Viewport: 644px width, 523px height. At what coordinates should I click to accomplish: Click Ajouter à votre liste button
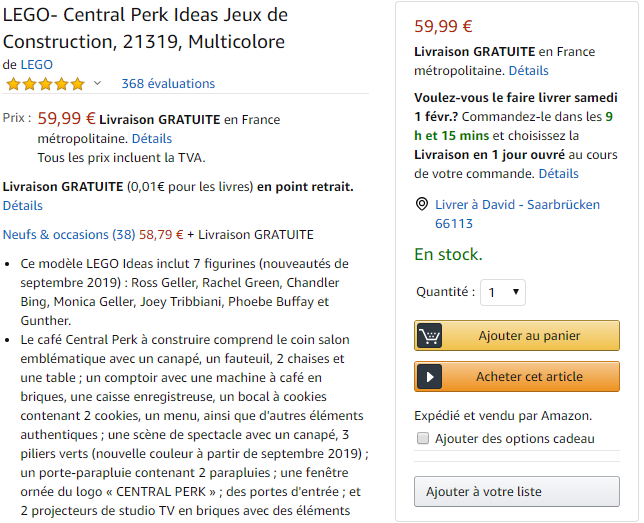click(x=516, y=492)
